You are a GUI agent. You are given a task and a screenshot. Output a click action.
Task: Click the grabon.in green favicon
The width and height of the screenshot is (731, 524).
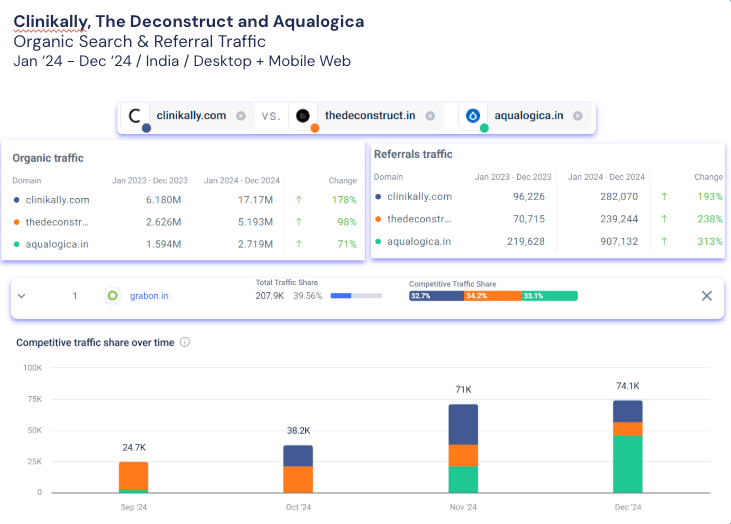point(112,296)
